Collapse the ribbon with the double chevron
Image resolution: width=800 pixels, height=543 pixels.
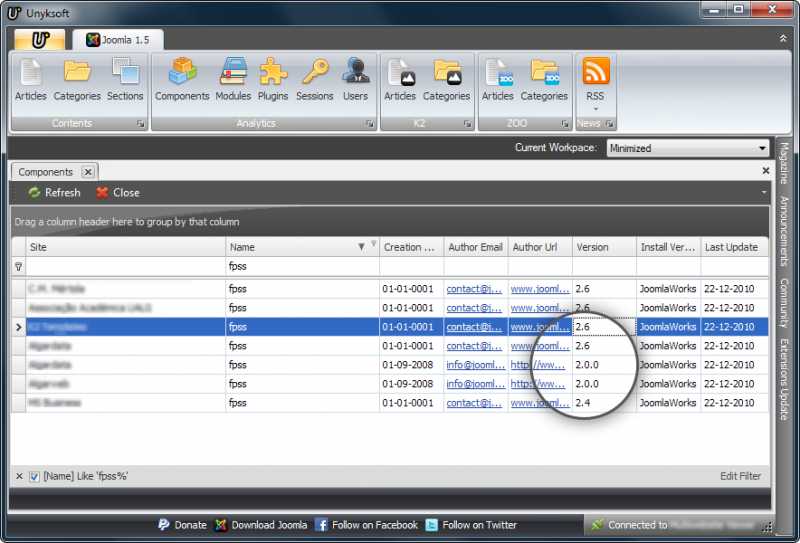tap(783, 39)
